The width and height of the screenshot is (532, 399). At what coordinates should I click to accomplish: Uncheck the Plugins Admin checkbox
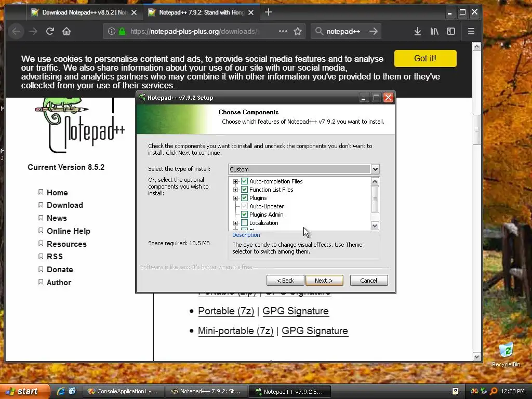(x=244, y=215)
